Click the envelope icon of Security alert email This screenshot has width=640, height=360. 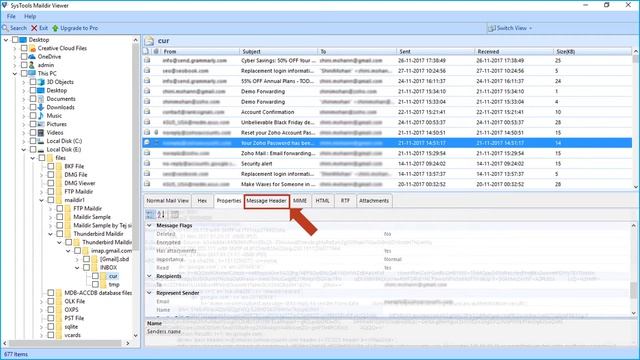tap(147, 164)
